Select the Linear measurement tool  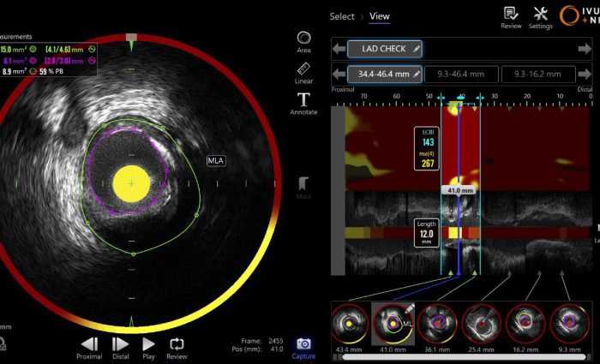point(303,71)
